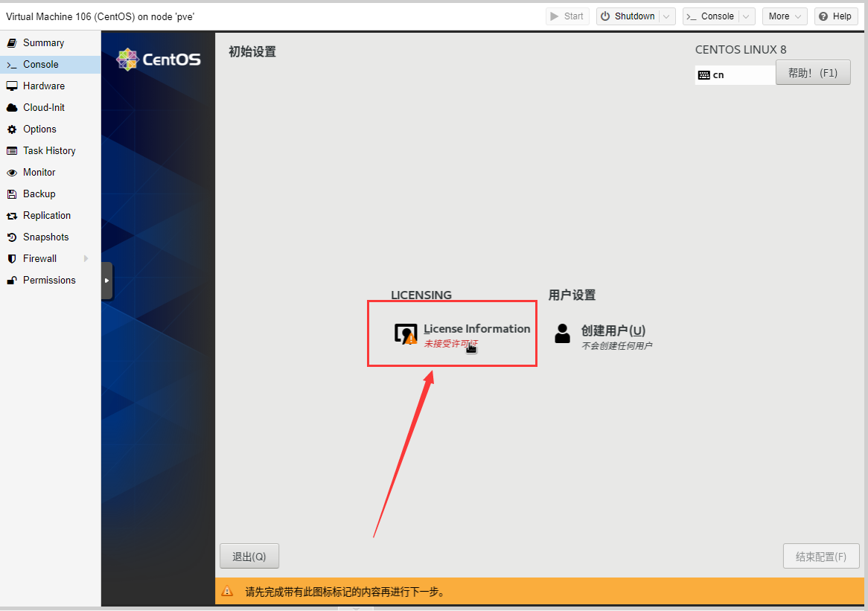Screen dimensions: 868x611
Task: Click the 退出(Q) quit button
Action: [249, 557]
